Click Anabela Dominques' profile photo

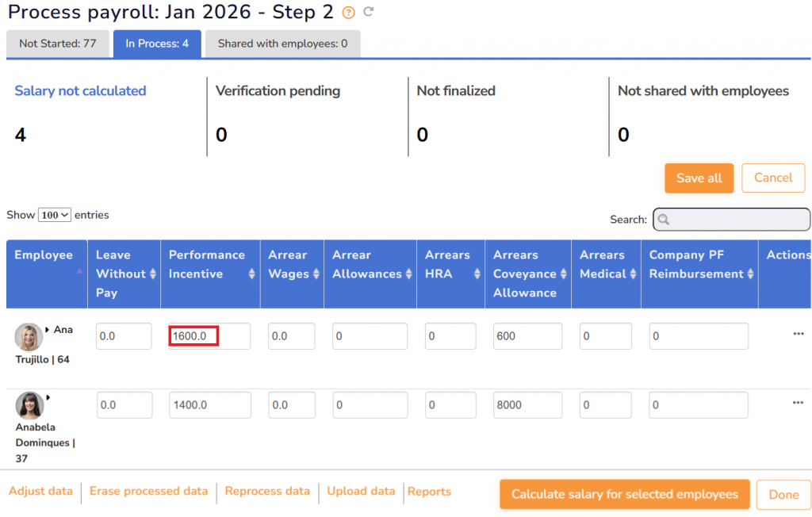pyautogui.click(x=29, y=405)
